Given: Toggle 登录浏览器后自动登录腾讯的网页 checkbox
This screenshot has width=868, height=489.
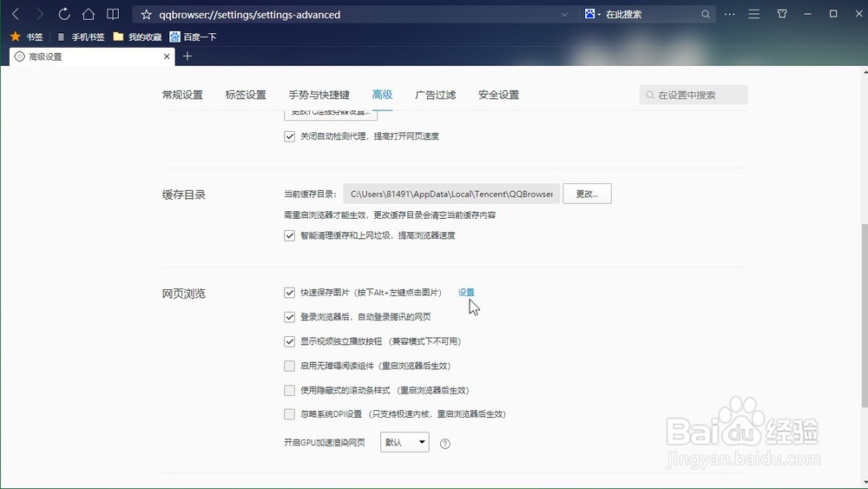Looking at the screenshot, I should 290,317.
